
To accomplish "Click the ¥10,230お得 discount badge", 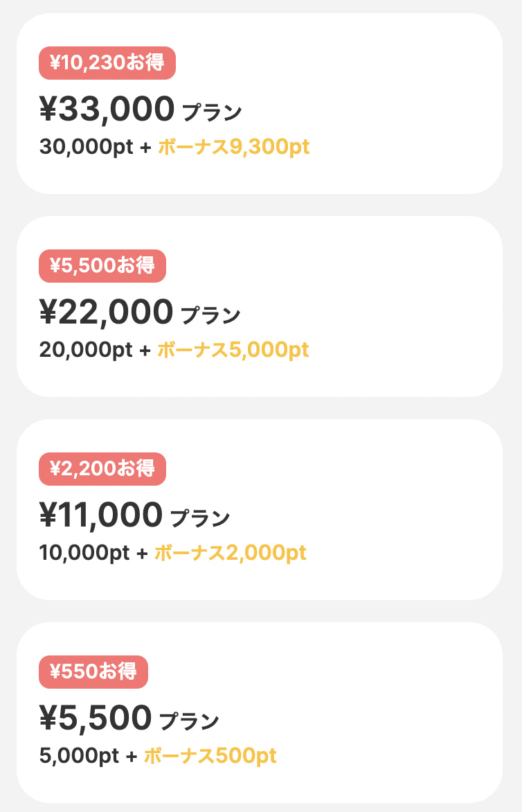I will click(107, 63).
